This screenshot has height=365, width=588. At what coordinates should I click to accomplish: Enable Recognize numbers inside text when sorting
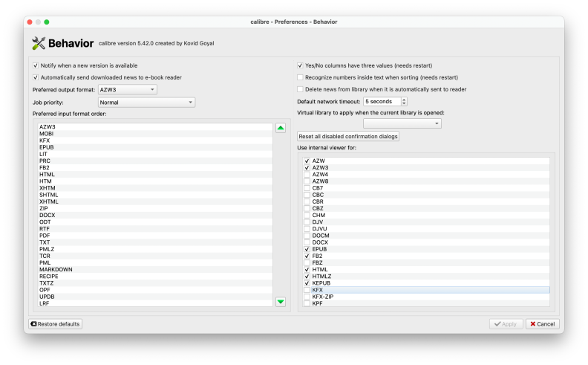click(300, 77)
